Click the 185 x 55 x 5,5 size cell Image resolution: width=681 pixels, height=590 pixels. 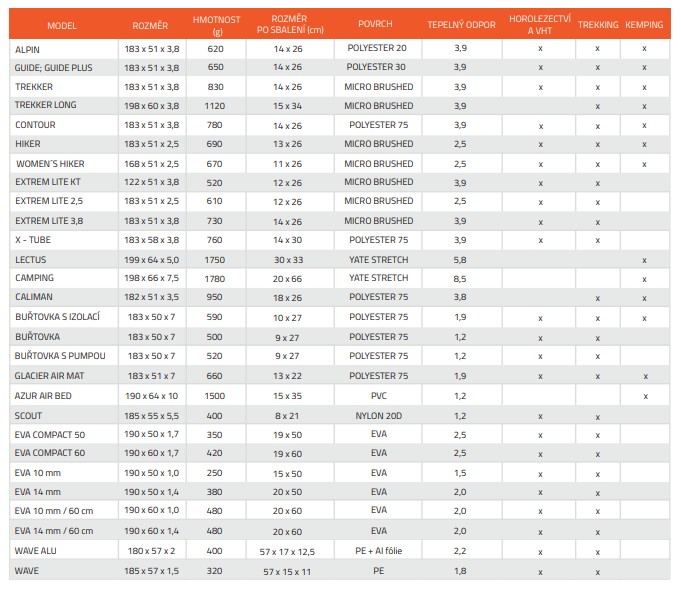pos(152,416)
